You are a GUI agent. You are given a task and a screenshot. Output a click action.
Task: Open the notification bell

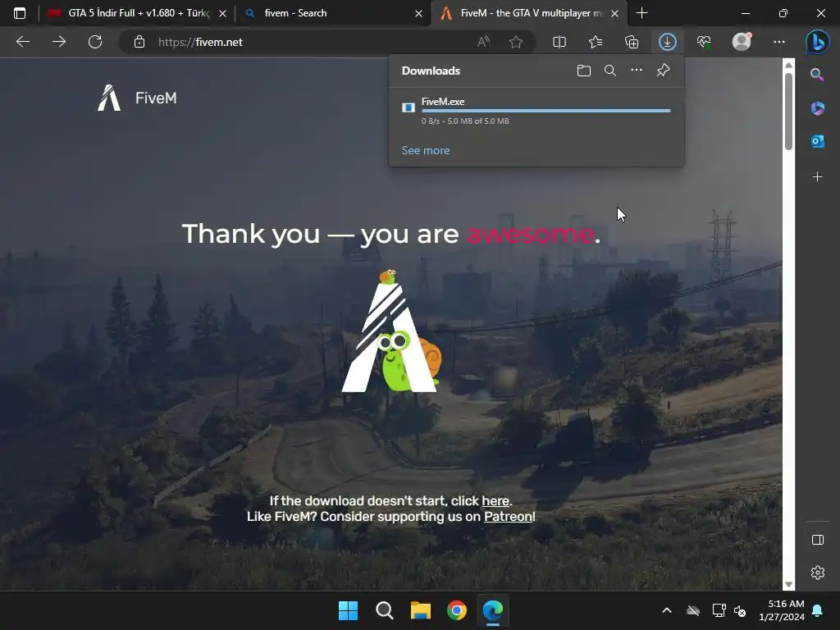click(818, 610)
